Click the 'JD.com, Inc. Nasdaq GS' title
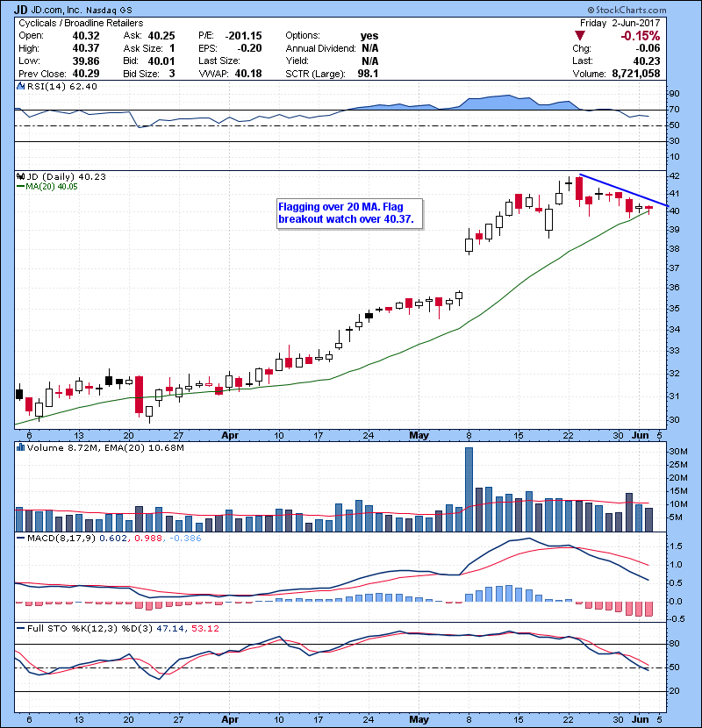Screen dimensions: 702x728 pyautogui.click(x=82, y=10)
